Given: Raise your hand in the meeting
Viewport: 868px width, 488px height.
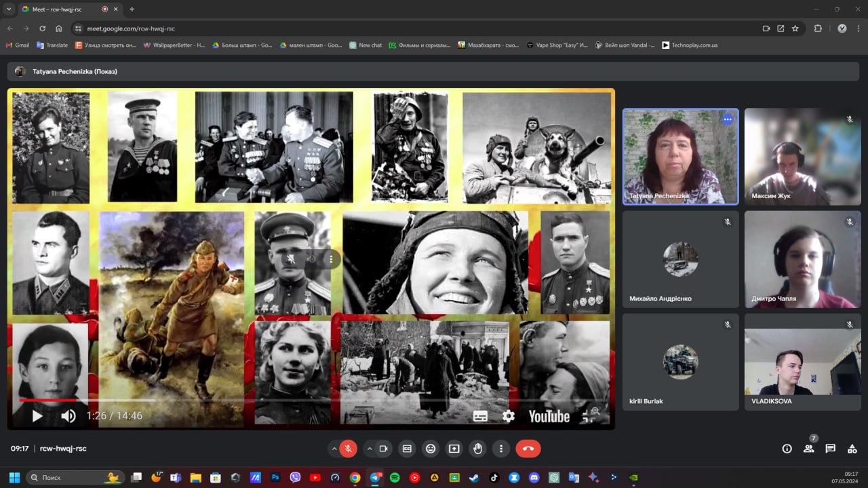Looking at the screenshot, I should tap(477, 449).
